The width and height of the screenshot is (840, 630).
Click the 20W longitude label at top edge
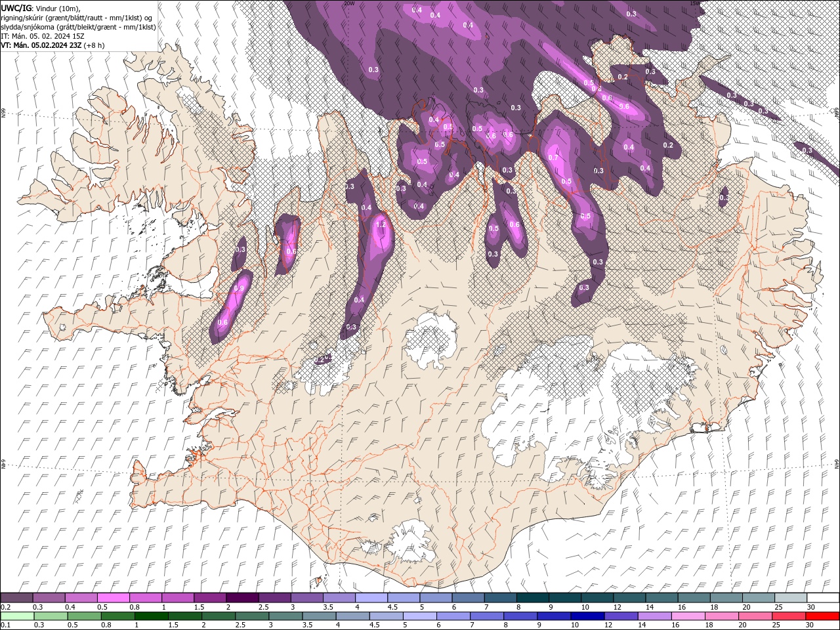pos(349,3)
